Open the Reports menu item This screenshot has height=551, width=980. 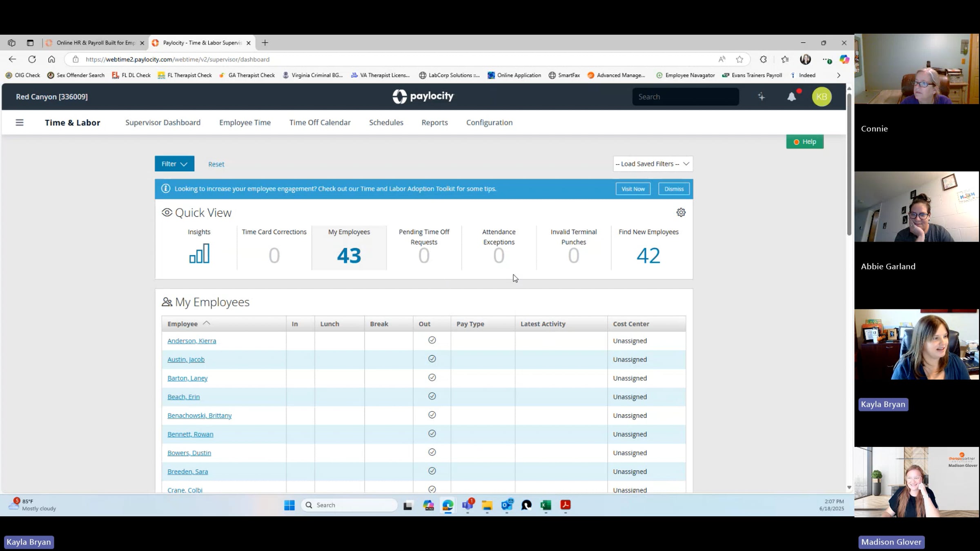[434, 122]
